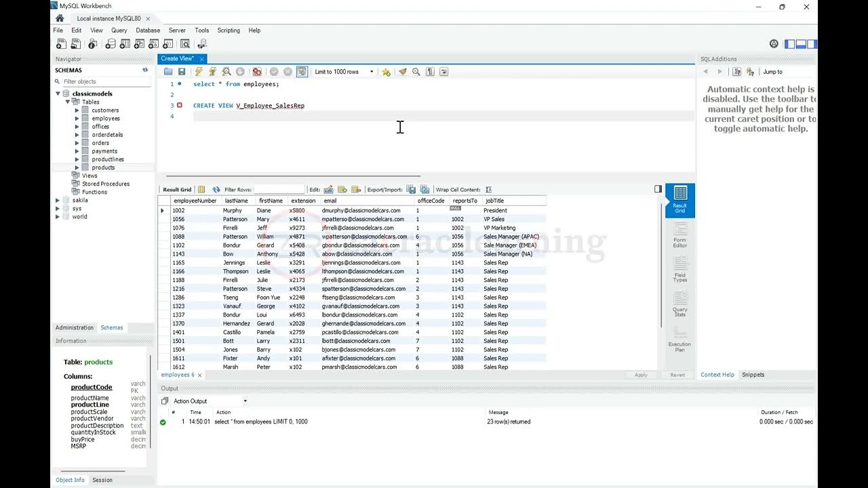Image resolution: width=868 pixels, height=488 pixels.
Task: Focus the Filter Rows input
Action: [x=279, y=190]
